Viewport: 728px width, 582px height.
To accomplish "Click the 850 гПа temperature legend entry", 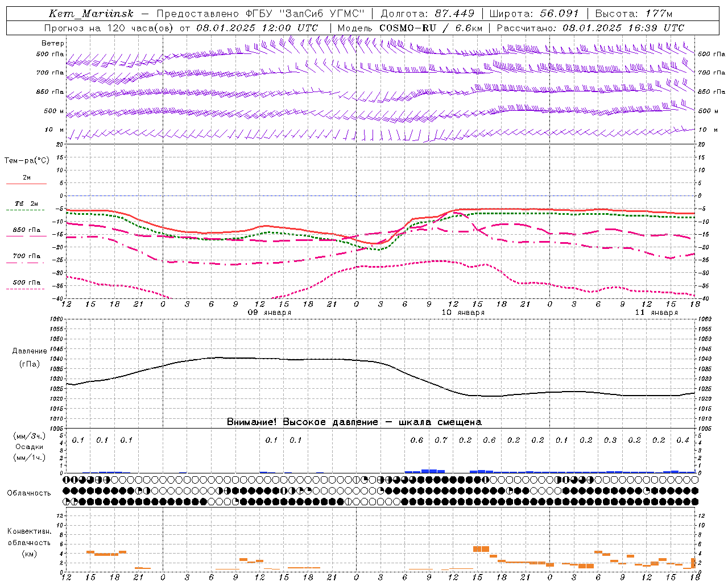I will 27,230.
